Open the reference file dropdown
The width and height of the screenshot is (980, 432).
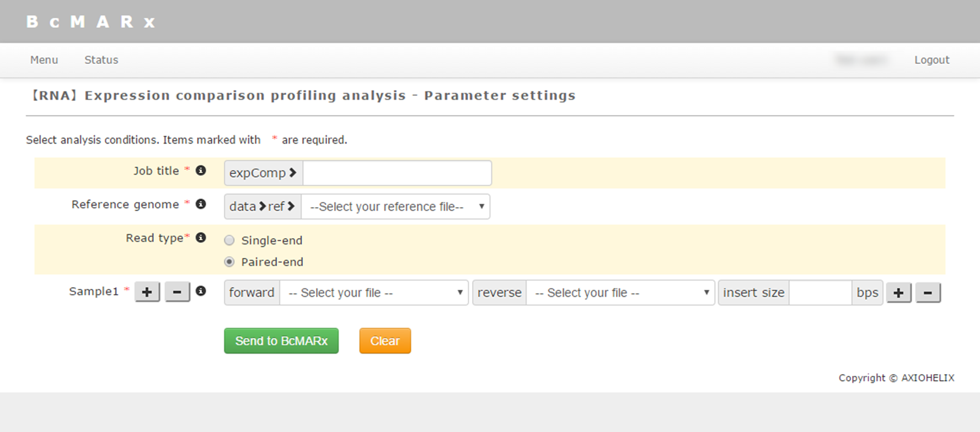[x=395, y=207]
